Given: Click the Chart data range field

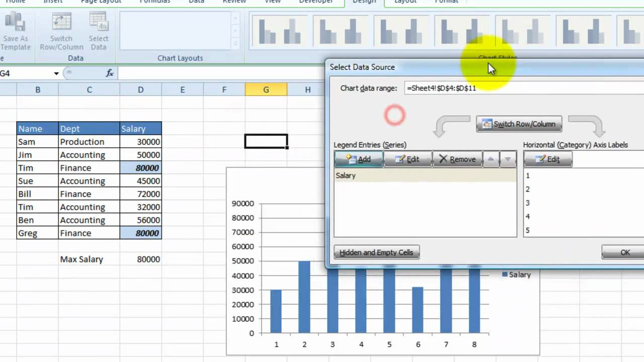Looking at the screenshot, I should pos(523,88).
